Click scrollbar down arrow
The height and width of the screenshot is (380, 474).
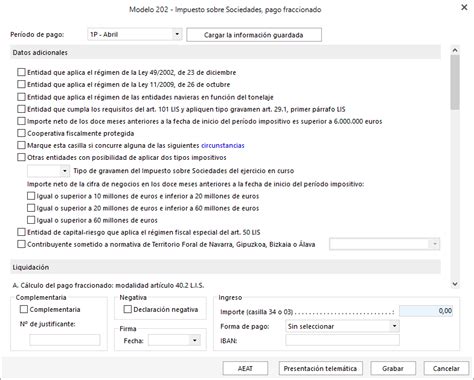pos(455,284)
